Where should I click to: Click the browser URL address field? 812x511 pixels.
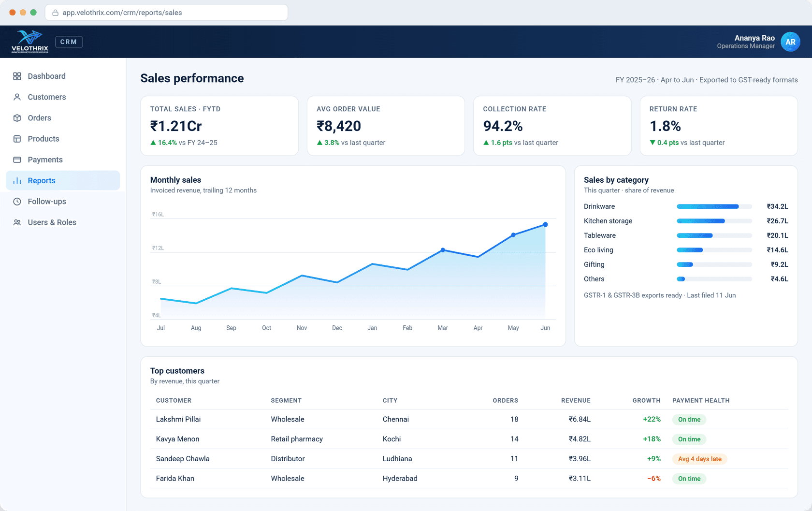click(x=166, y=13)
